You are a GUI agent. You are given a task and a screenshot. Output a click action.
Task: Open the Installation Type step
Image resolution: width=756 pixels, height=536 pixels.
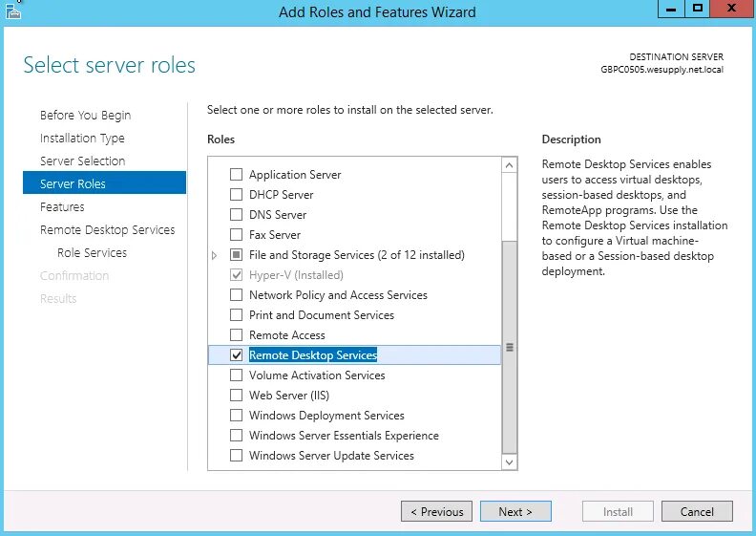[x=82, y=138]
